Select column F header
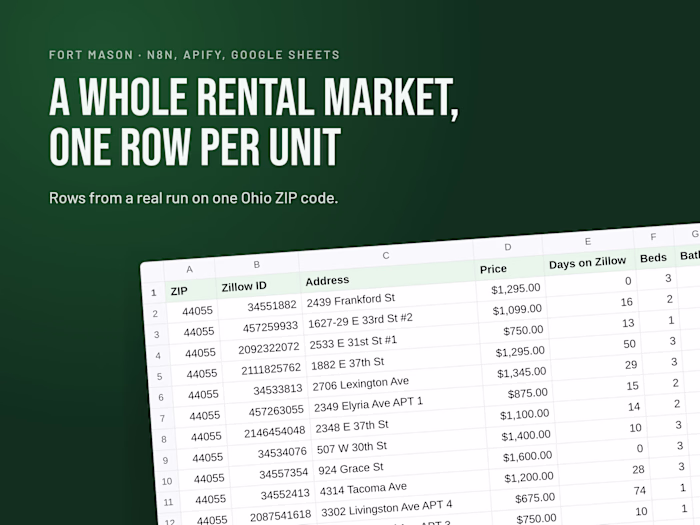 coord(653,237)
